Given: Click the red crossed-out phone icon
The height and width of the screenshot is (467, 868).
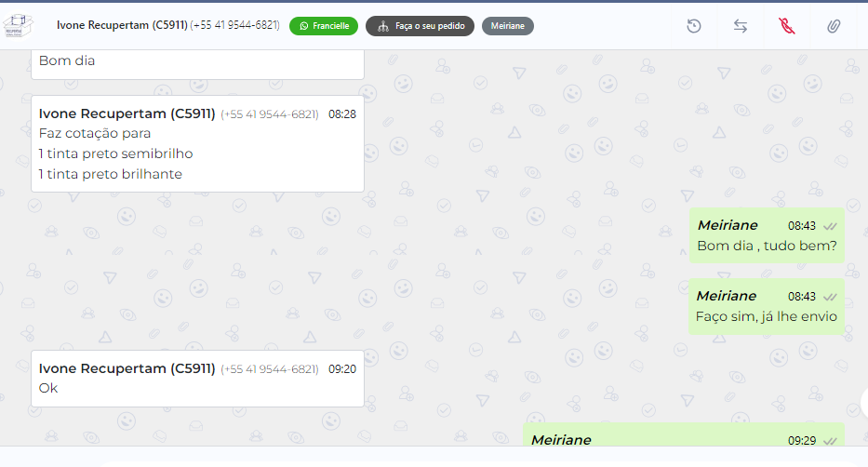Looking at the screenshot, I should [787, 26].
